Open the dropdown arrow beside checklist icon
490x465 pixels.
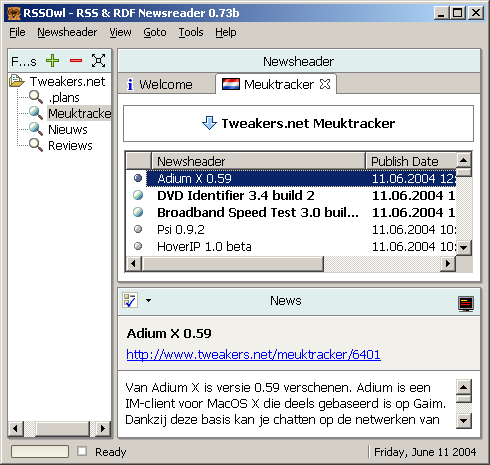click(148, 300)
